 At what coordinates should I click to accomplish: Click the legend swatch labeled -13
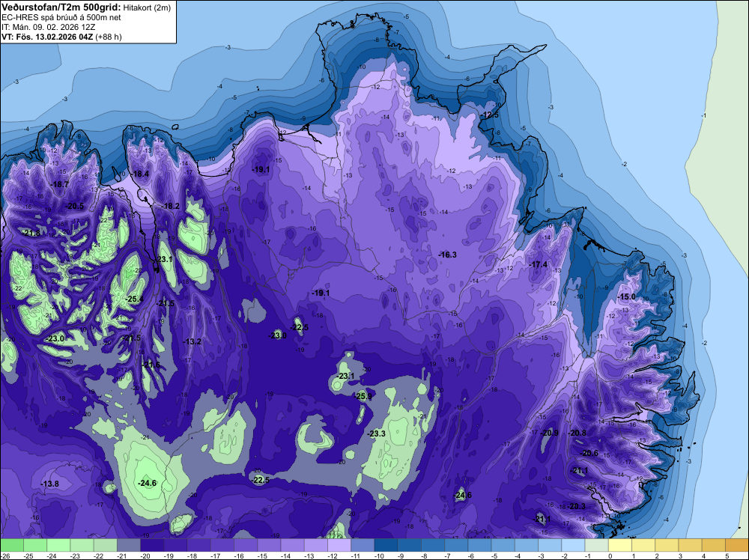pos(316,545)
